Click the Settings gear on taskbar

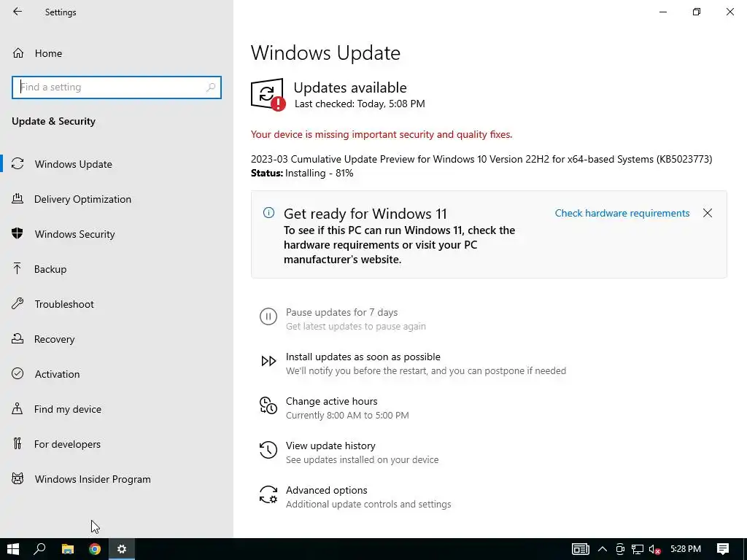122,549
